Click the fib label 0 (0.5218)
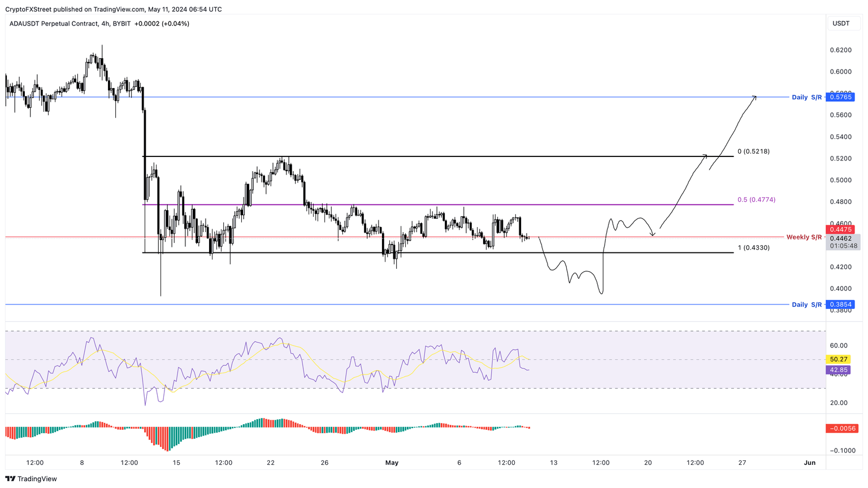Viewport: 868px width, 488px height. (753, 151)
